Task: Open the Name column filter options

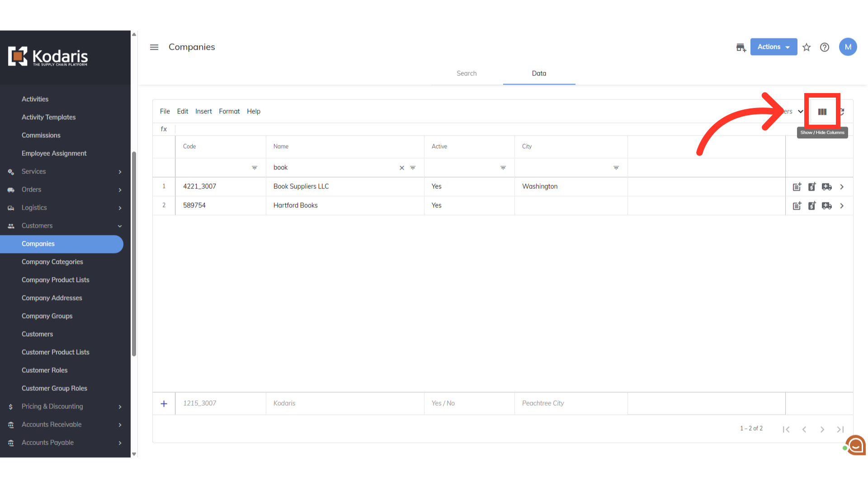Action: pos(413,168)
